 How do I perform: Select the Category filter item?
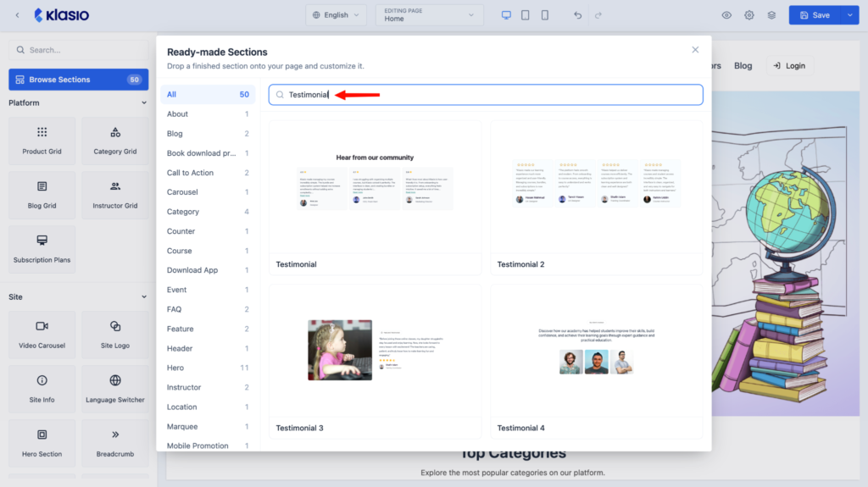click(208, 212)
